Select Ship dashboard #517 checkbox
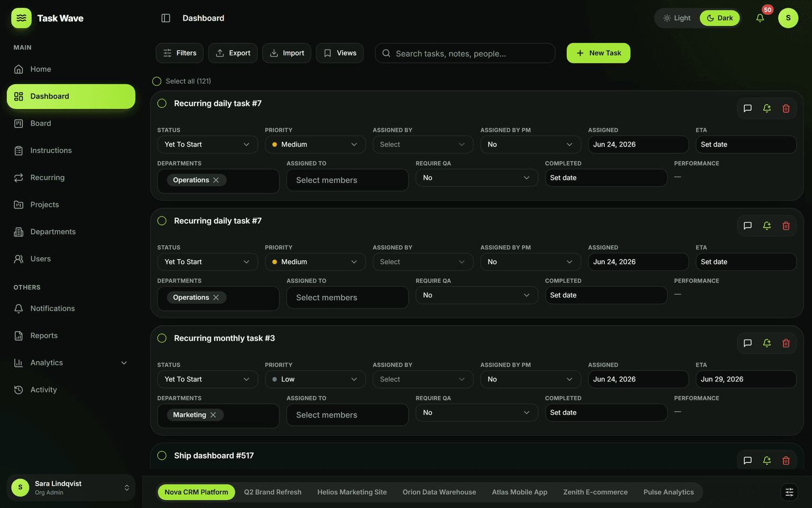Viewport: 812px width, 508px height. point(162,456)
